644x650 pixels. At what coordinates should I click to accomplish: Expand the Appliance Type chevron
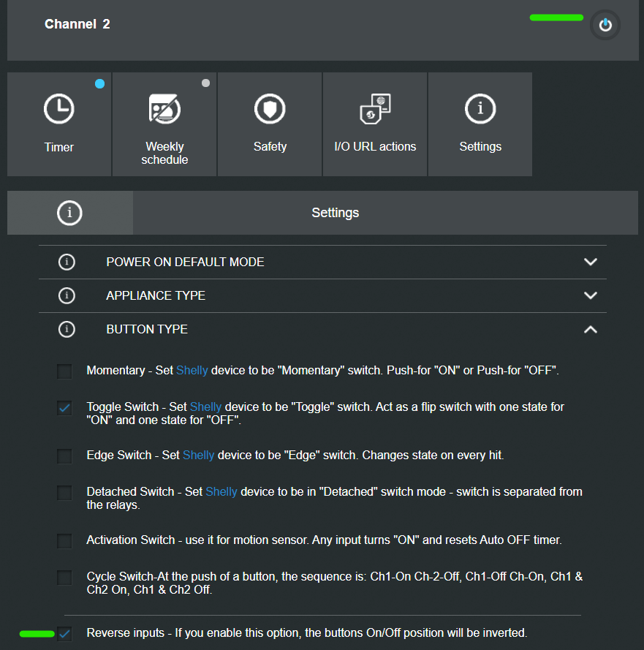pyautogui.click(x=591, y=295)
